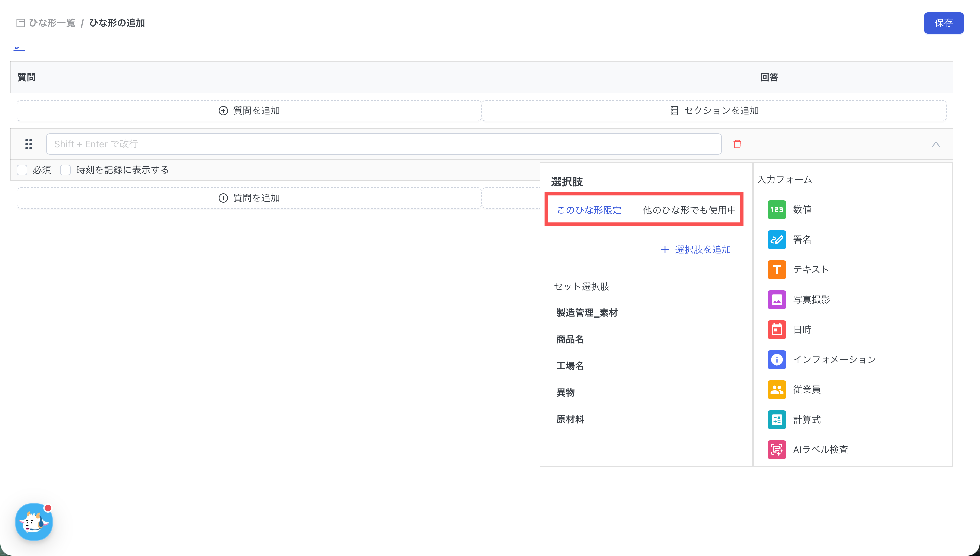Choose the pink AIラベル検査 icon

777,449
